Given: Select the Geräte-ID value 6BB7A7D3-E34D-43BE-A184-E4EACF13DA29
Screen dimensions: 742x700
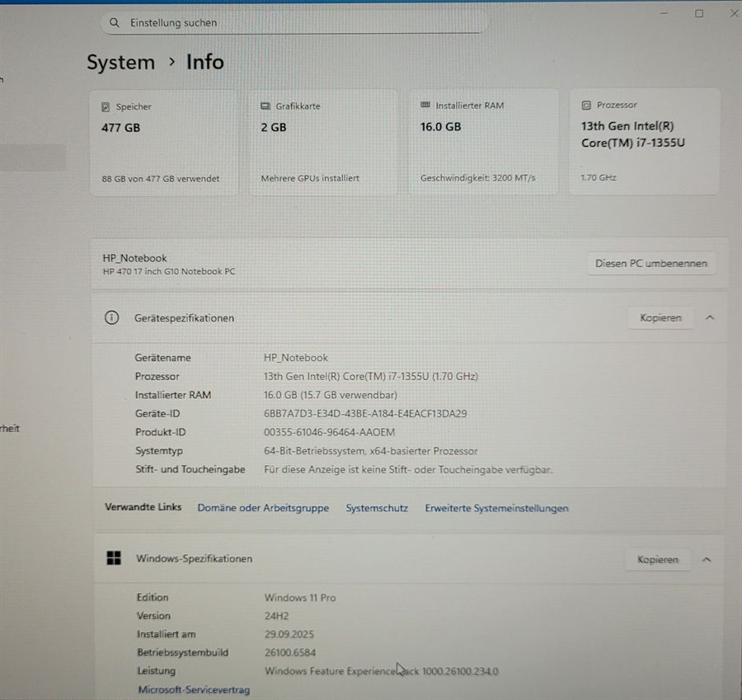Looking at the screenshot, I should [365, 414].
